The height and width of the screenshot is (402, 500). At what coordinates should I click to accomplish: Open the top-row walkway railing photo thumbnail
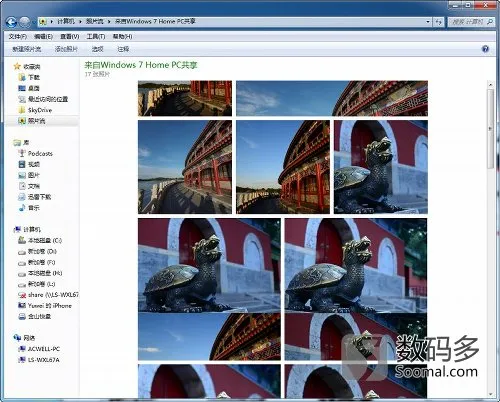pyautogui.click(x=185, y=98)
